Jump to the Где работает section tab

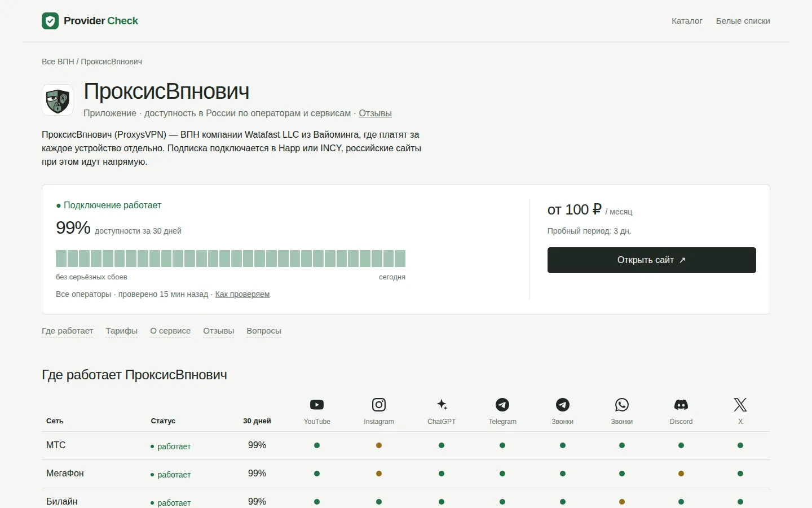(x=68, y=331)
